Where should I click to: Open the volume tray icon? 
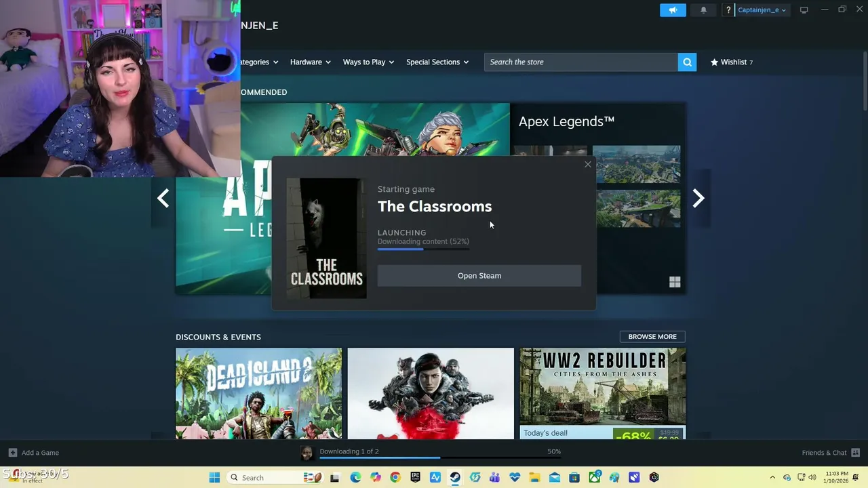[x=812, y=477]
